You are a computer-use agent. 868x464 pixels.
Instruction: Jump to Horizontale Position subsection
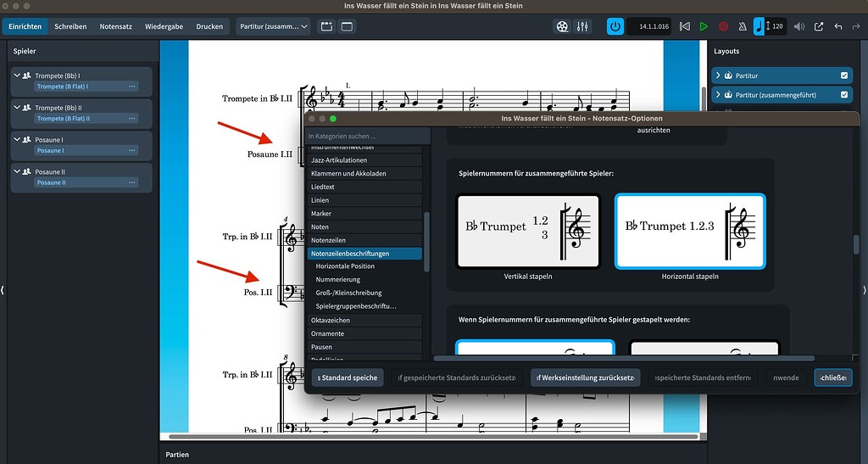click(345, 266)
